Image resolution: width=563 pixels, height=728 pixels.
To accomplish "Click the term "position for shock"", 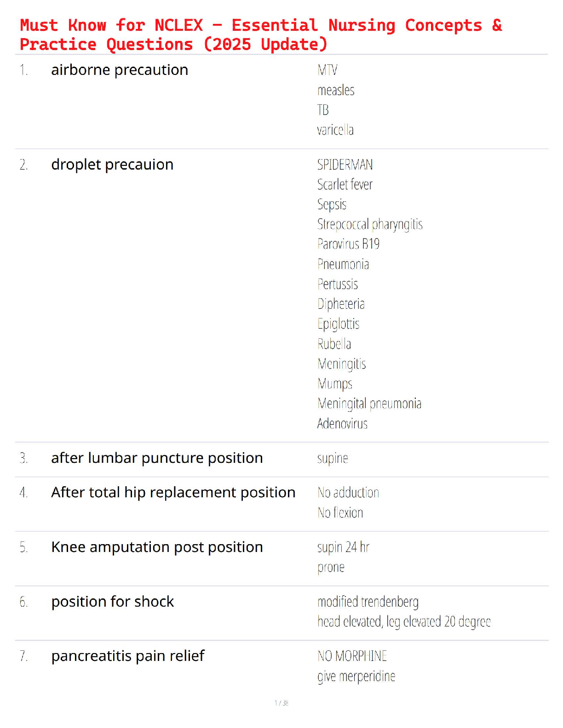I will tap(112, 602).
